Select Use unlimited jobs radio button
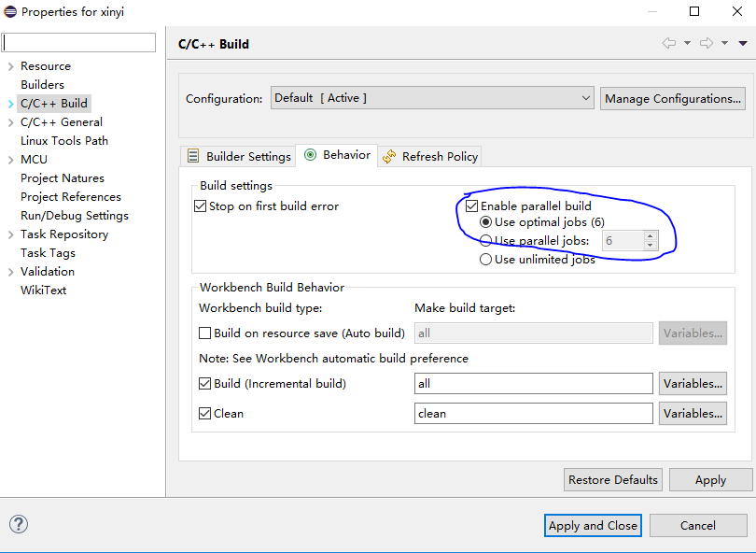 tap(485, 260)
